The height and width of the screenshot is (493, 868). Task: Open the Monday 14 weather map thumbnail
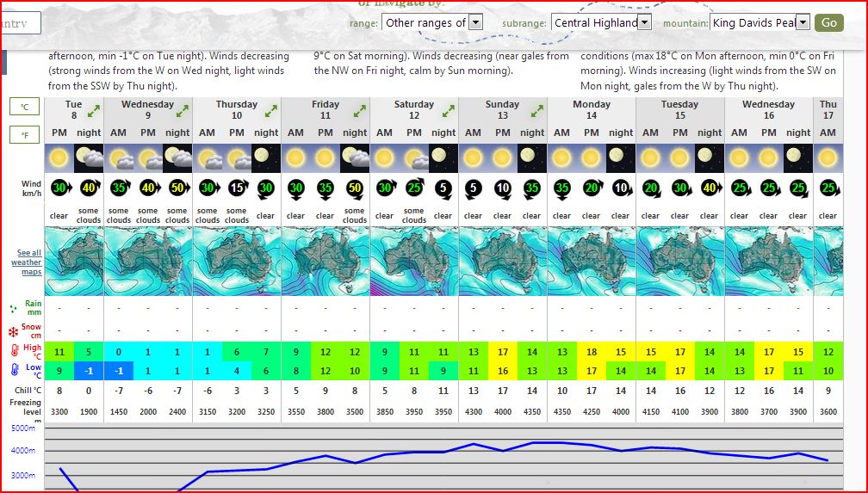point(592,262)
